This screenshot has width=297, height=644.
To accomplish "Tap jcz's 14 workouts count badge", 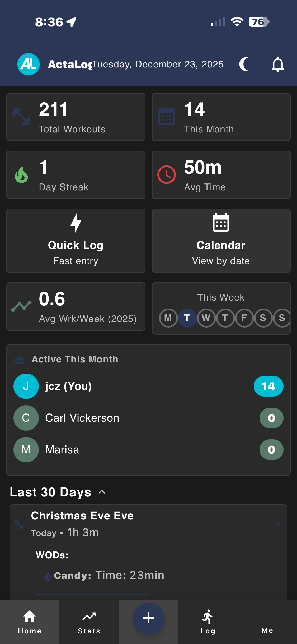I will click(268, 386).
